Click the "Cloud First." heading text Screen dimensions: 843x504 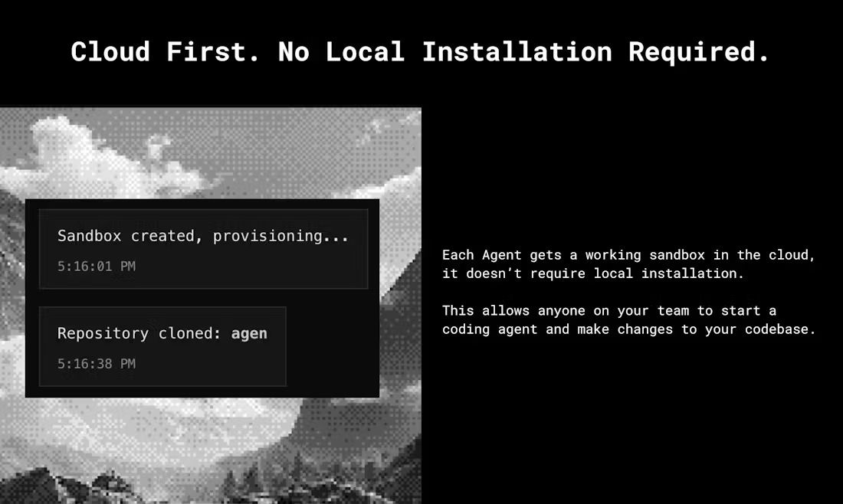tap(166, 52)
